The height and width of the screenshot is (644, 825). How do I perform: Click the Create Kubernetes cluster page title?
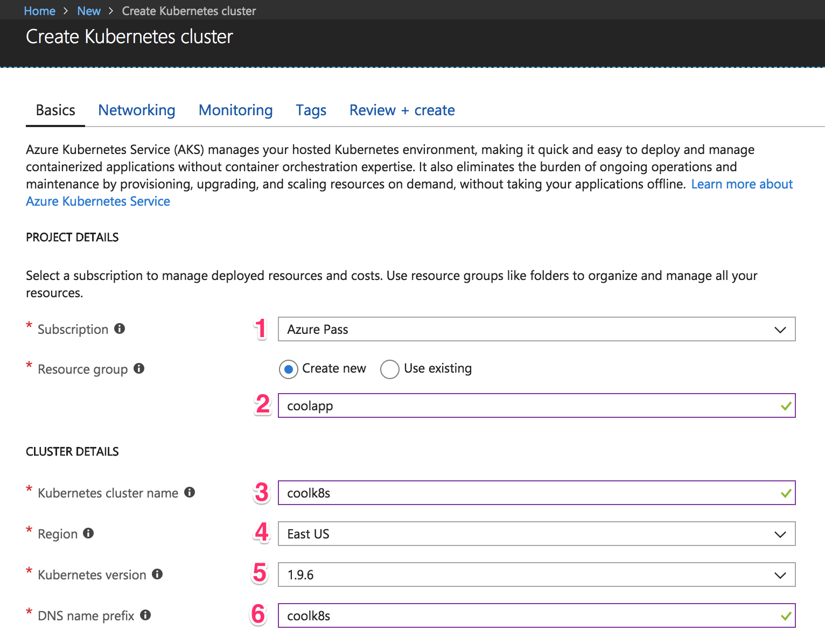(129, 37)
